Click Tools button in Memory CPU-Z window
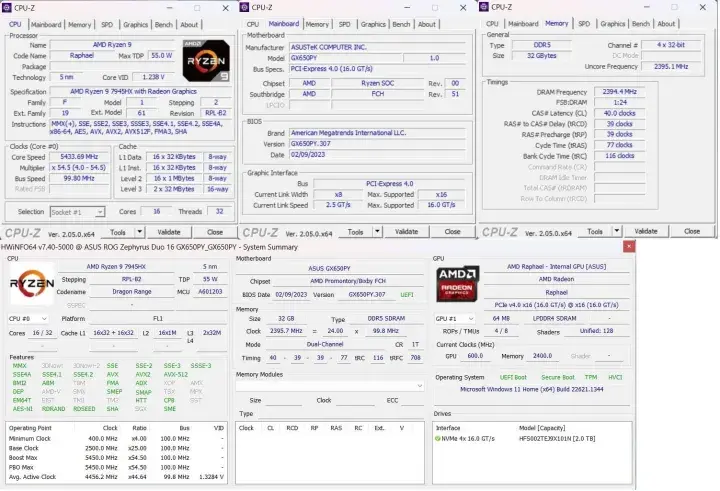This screenshot has height=491, width=720. (595, 231)
